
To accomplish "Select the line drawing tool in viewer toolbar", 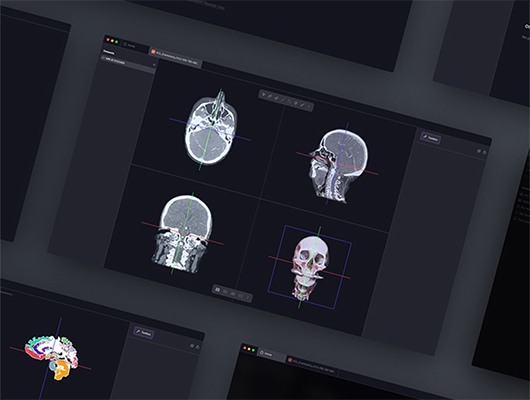I will (x=283, y=100).
